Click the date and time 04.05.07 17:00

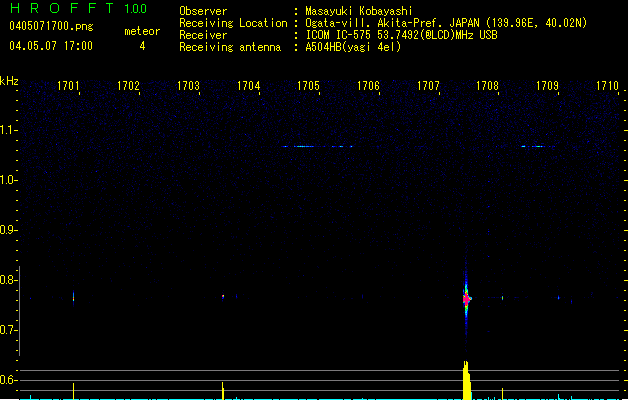50,46
